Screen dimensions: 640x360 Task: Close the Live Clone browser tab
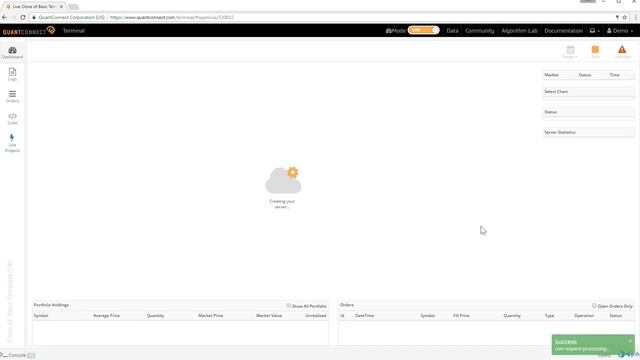click(x=61, y=7)
